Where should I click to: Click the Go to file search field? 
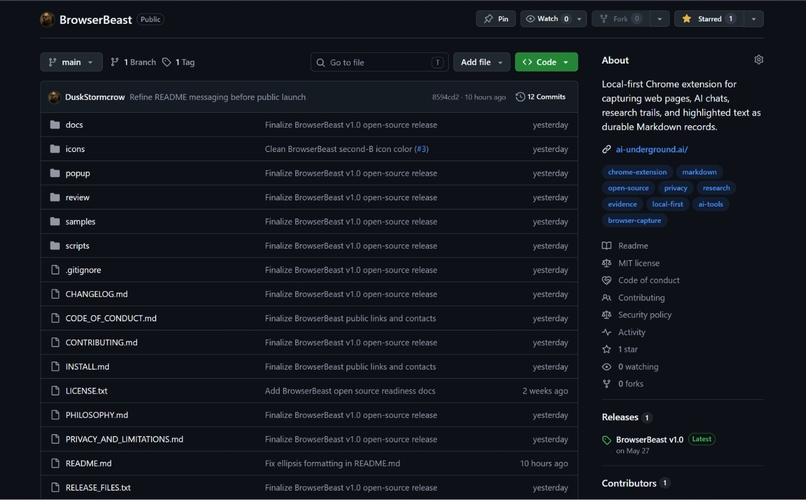tap(379, 62)
